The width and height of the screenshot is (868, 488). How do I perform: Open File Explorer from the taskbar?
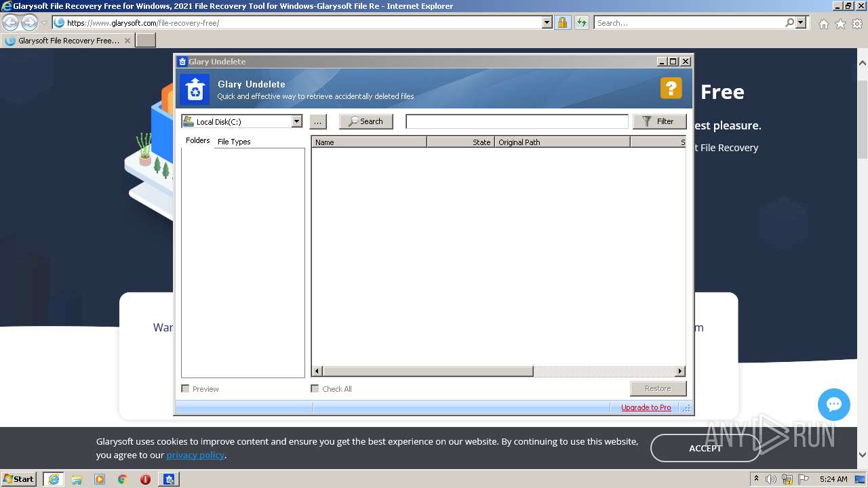pyautogui.click(x=77, y=479)
